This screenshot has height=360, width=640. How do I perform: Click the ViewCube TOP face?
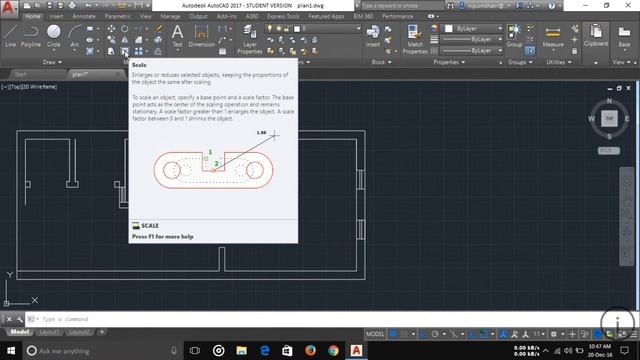609,118
